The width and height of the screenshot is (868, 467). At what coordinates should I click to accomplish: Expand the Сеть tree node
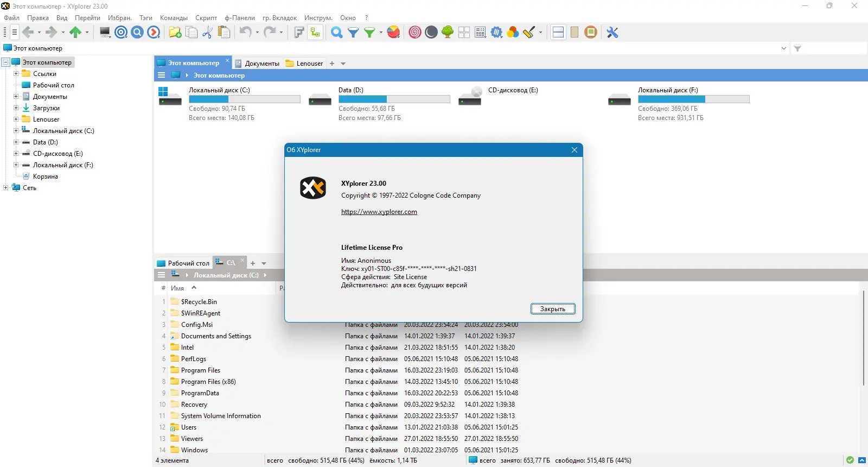coord(5,188)
